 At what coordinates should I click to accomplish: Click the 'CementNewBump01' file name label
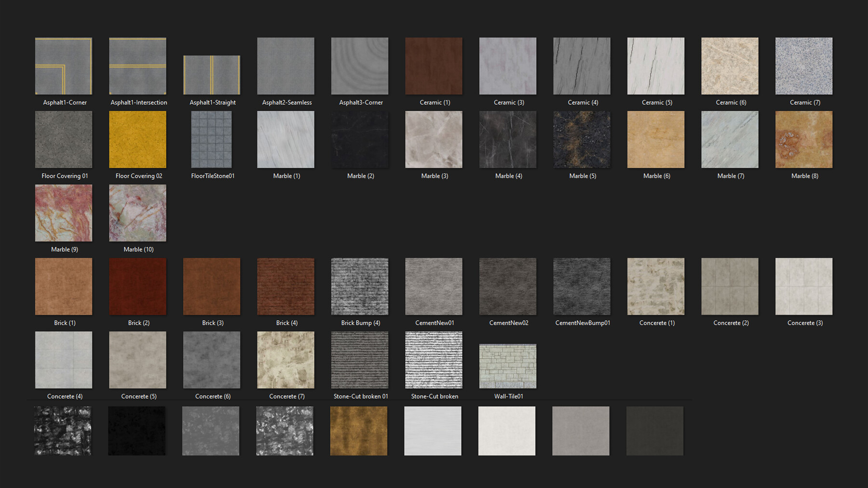pyautogui.click(x=583, y=323)
